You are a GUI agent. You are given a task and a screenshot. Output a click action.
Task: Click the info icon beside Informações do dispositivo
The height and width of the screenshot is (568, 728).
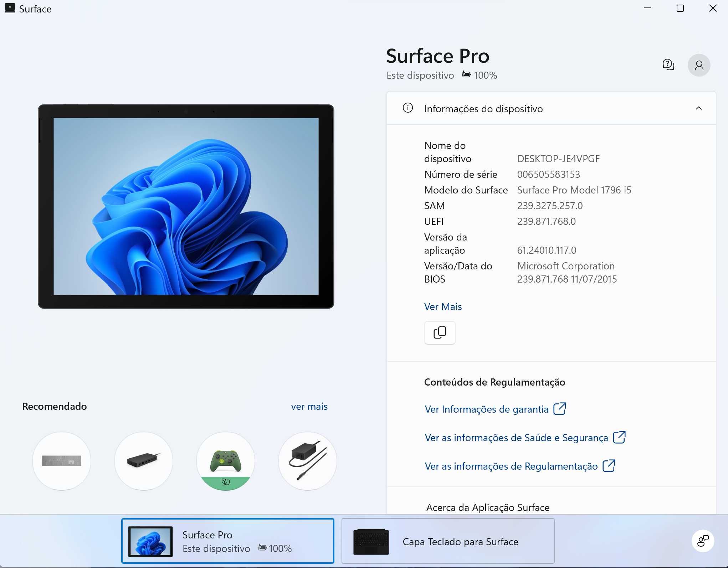click(407, 108)
